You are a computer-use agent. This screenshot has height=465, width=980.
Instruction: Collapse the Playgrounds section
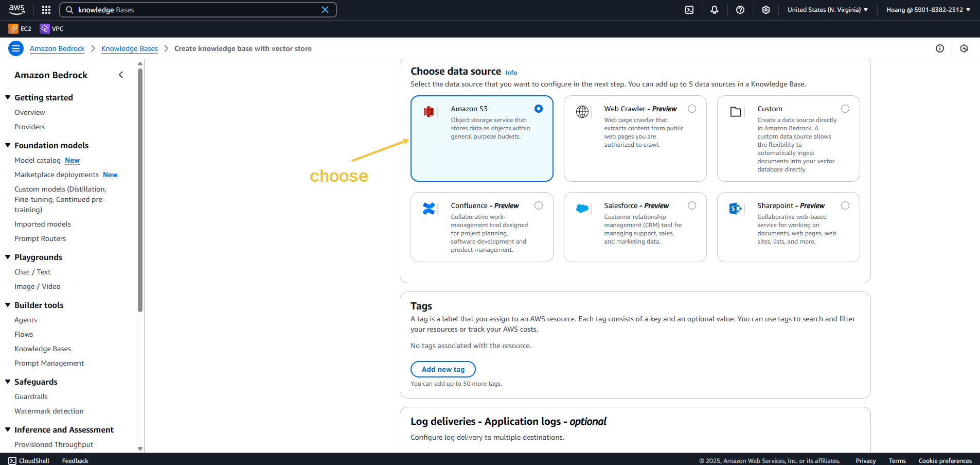8,257
